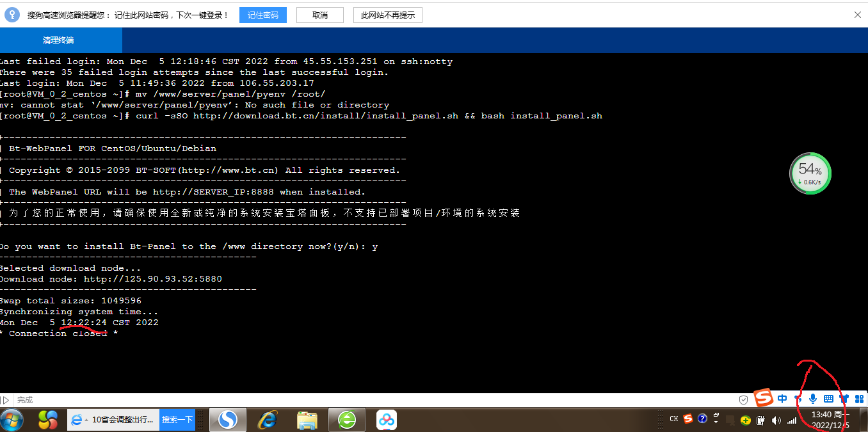The height and width of the screenshot is (432, 868).
Task: Open Sogou browser in the taskbar
Action: (x=228, y=420)
